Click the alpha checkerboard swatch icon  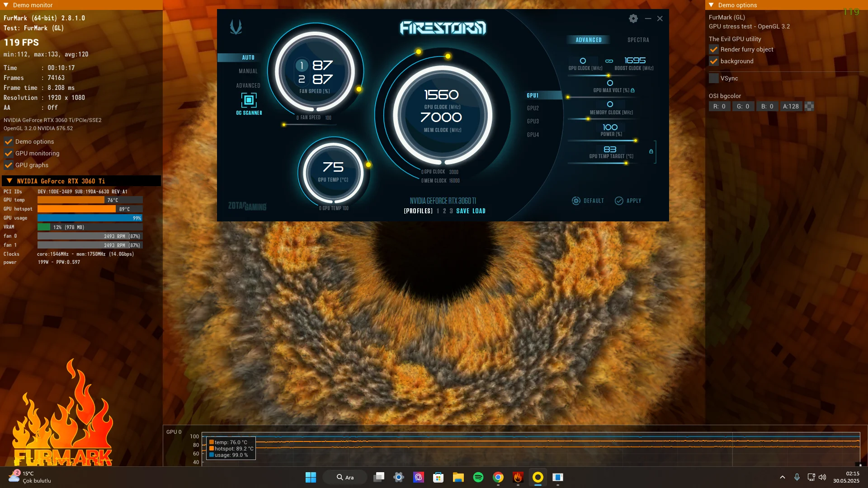pos(809,106)
